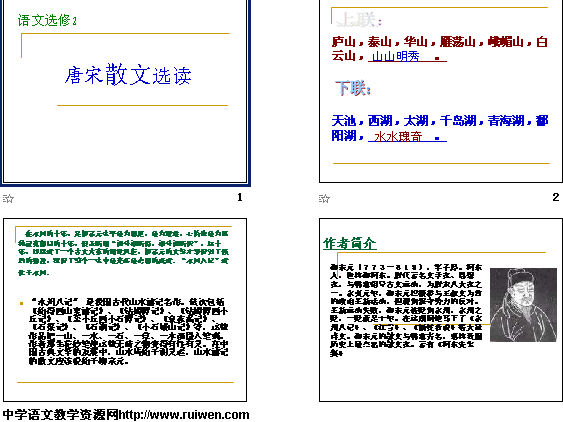
Task: Select the slide 4 thumbnail 作者简介
Action: (441, 310)
